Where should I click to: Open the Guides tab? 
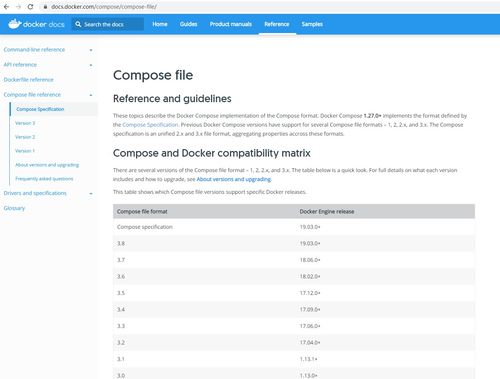click(188, 24)
